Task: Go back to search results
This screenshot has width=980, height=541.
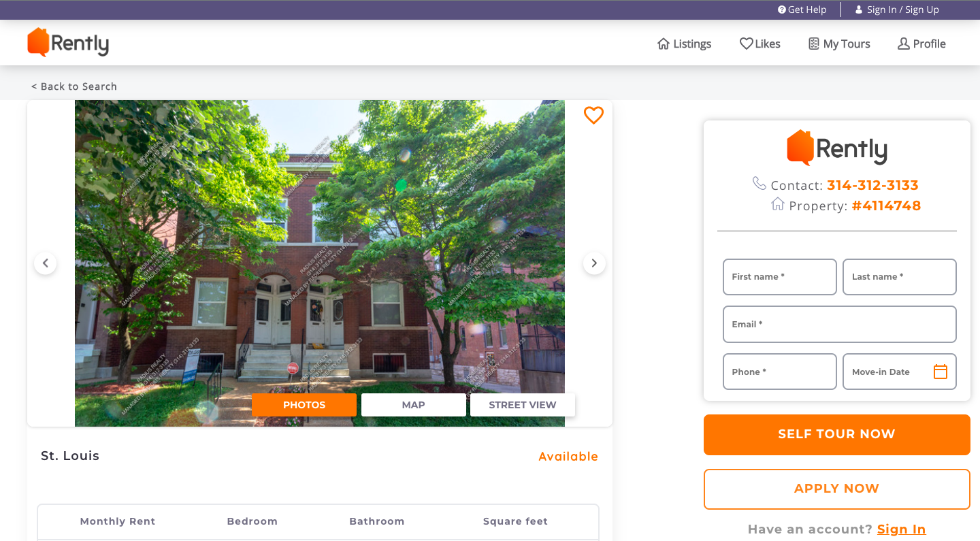Action: click(x=74, y=86)
